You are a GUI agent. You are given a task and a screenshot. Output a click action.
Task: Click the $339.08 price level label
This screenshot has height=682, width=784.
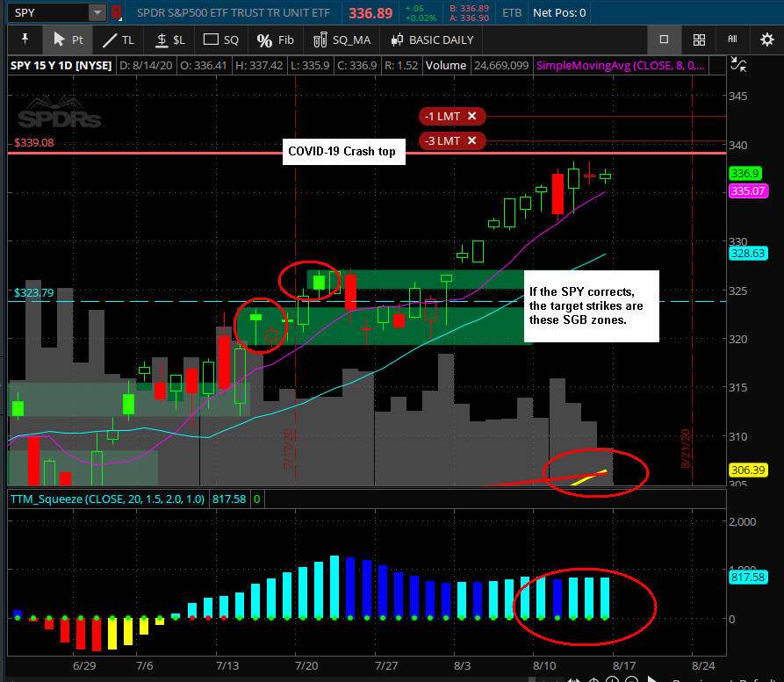tap(34, 143)
